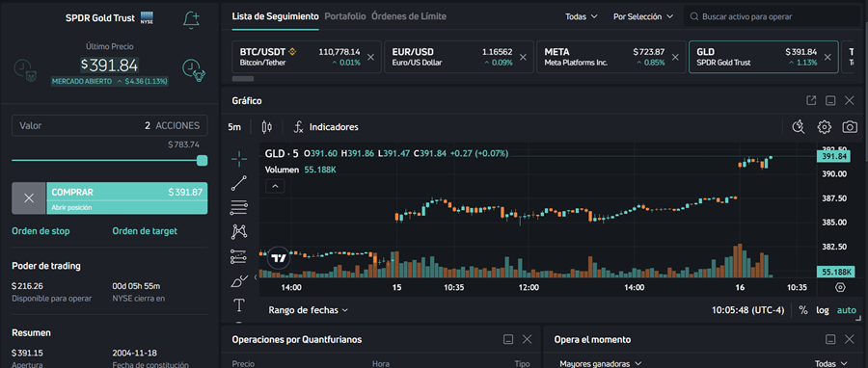Screen dimensions: 868x368
Task: Open the Por Selección sort dropdown
Action: point(643,16)
